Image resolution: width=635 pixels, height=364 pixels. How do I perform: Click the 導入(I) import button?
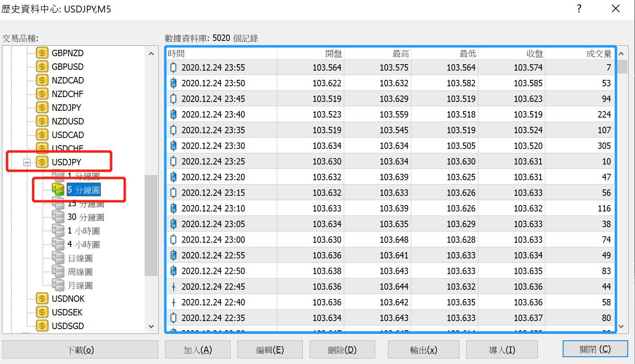502,350
